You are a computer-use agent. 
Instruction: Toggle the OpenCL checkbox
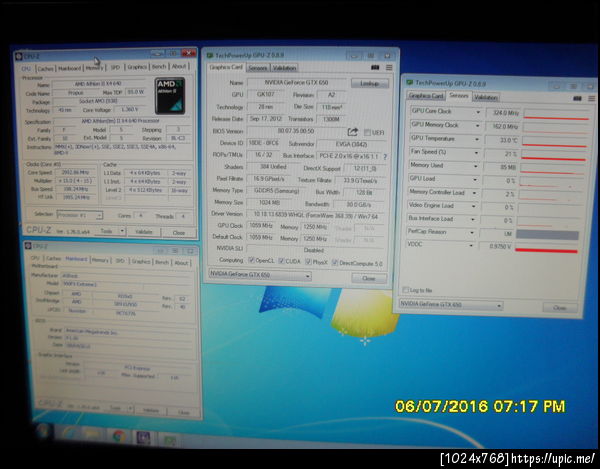[251, 261]
